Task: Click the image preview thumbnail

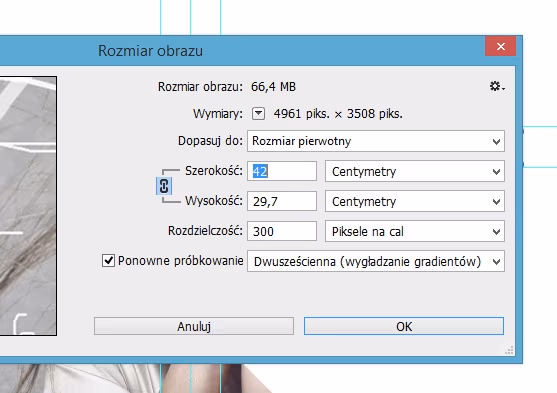Action: 28,206
